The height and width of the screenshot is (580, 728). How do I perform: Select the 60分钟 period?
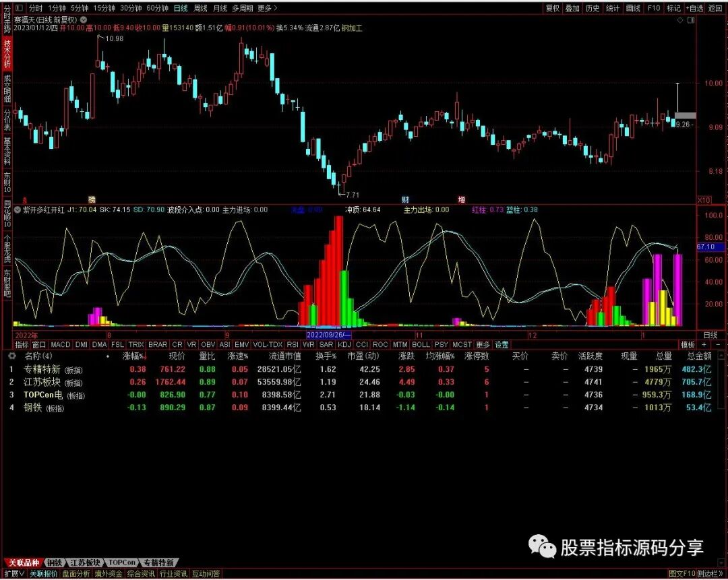click(x=157, y=8)
